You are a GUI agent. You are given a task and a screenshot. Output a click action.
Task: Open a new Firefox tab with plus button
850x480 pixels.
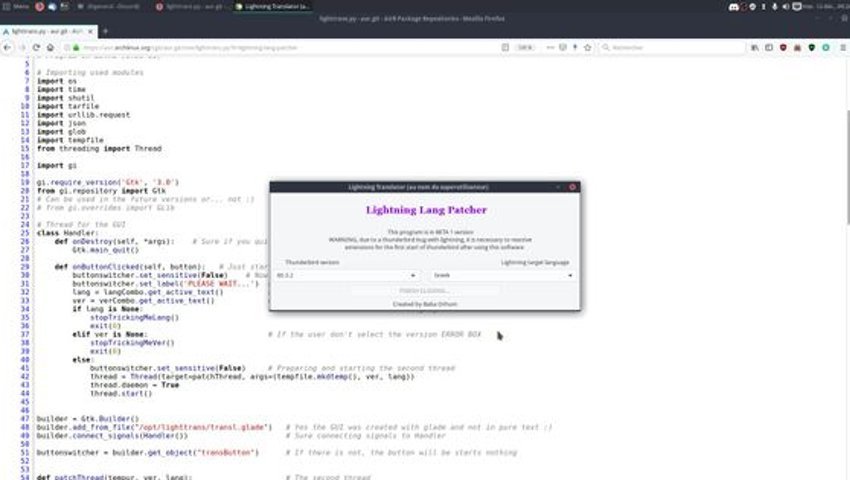click(105, 31)
